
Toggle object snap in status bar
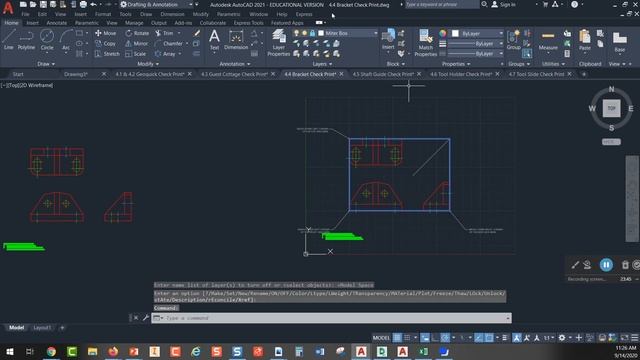tap(489, 338)
